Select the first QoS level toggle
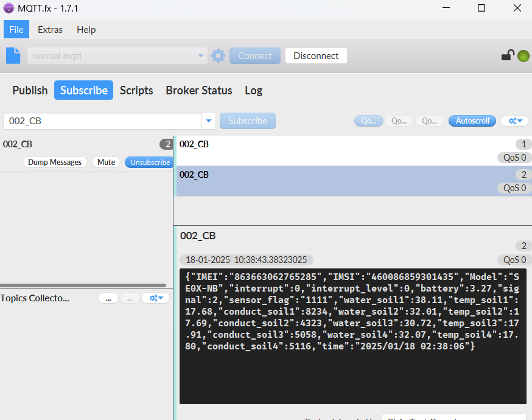532x420 pixels. [368, 121]
